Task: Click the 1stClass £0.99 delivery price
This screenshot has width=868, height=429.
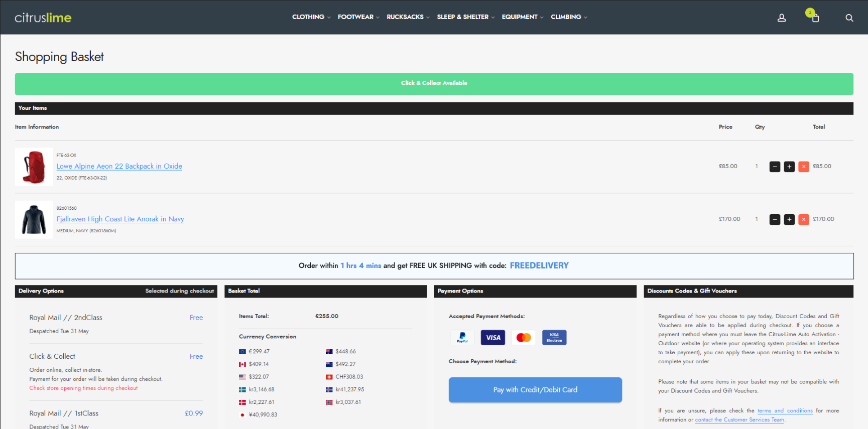Action: coord(194,413)
